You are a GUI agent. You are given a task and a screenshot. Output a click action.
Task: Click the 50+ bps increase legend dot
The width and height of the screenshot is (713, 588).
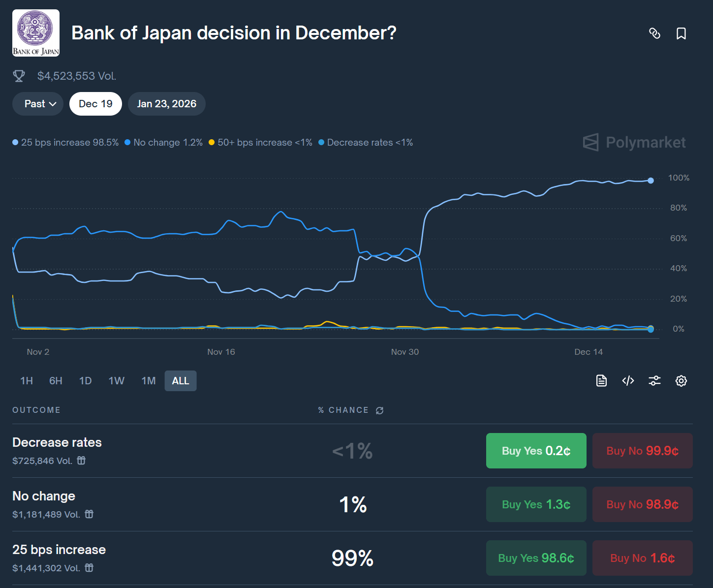click(212, 143)
